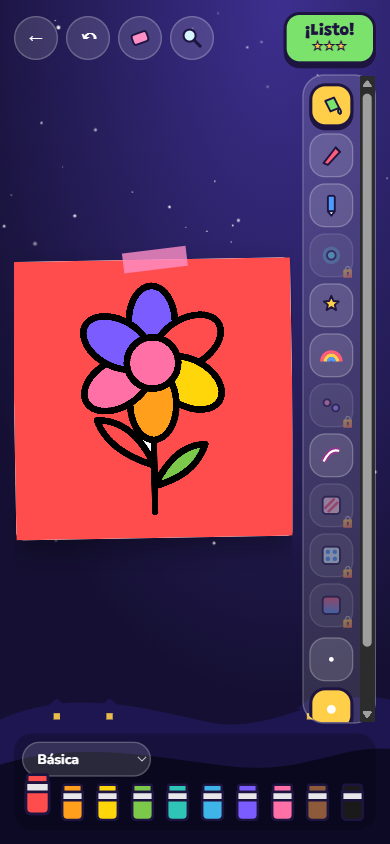390x844 pixels.
Task: Select the pink eraser tool
Action: coord(140,38)
